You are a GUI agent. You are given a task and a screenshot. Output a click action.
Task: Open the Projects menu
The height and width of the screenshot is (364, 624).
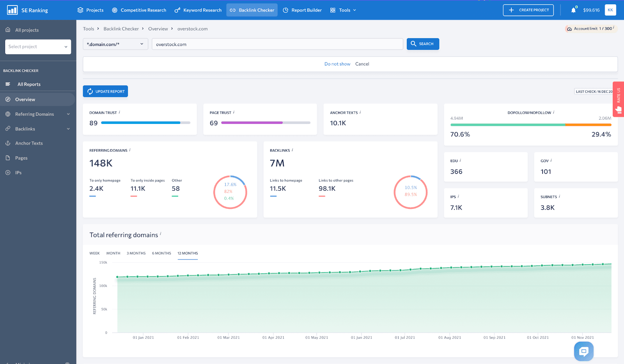[x=90, y=10]
